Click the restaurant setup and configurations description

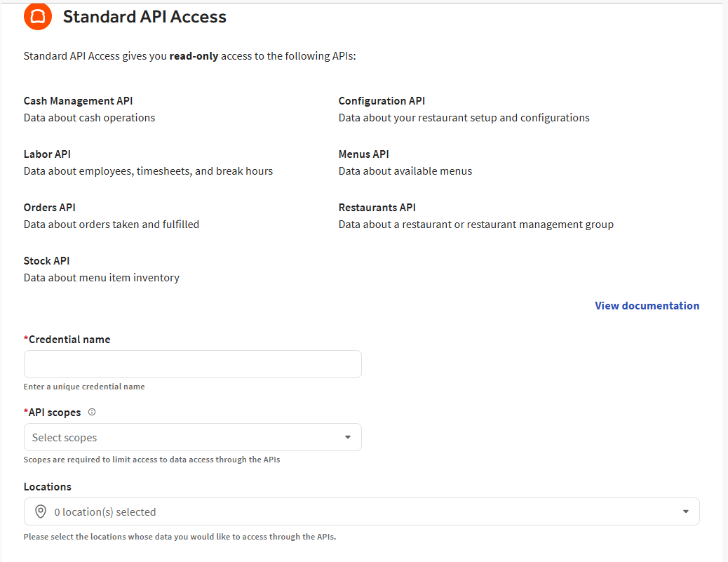point(464,118)
